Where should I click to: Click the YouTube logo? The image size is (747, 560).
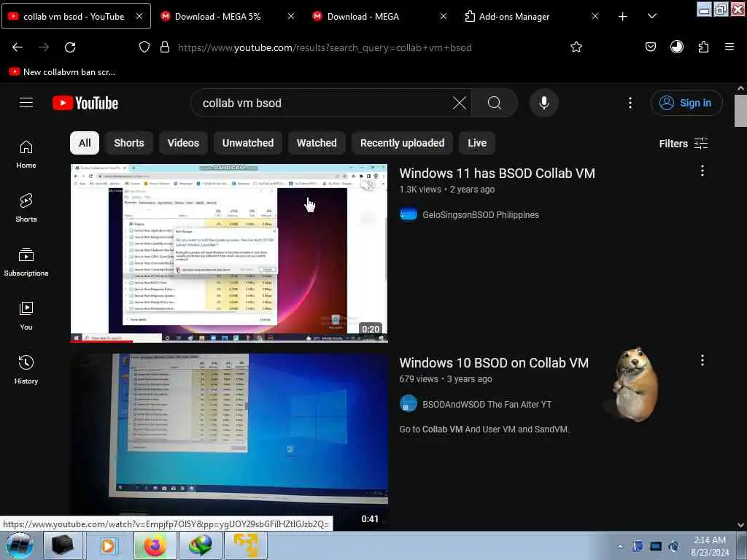tap(85, 103)
